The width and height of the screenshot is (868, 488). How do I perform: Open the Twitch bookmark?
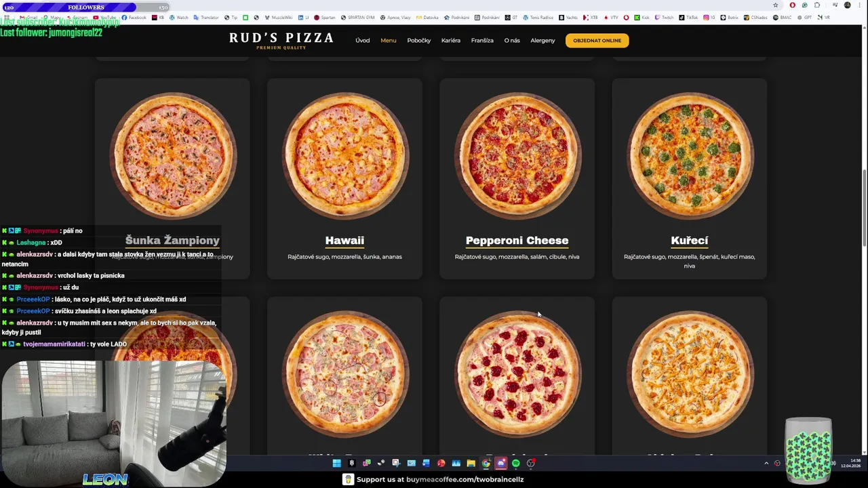click(x=664, y=18)
